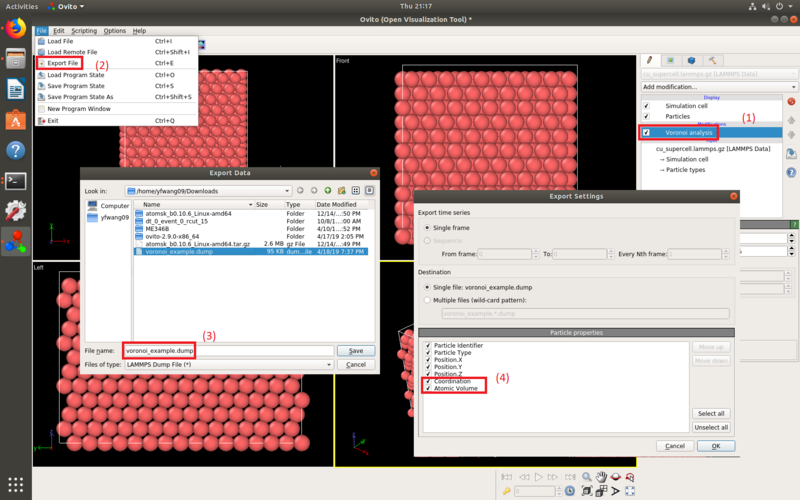Activate the pan hand tool

(602, 477)
